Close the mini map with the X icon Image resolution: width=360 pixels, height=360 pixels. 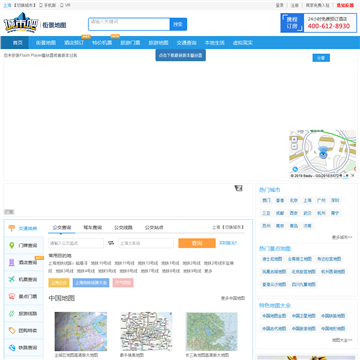(353, 175)
